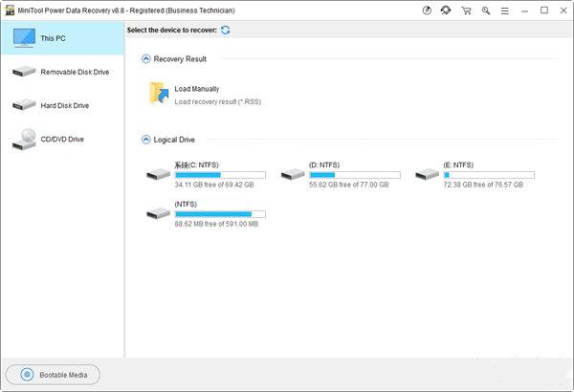
Task: Click the magnifier key icon in title bar
Action: point(486,11)
